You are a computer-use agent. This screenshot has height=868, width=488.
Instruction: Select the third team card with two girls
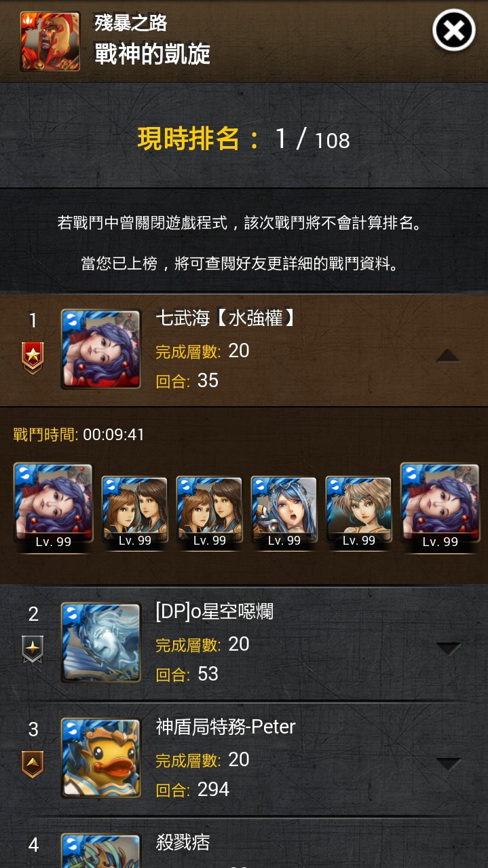click(x=210, y=511)
